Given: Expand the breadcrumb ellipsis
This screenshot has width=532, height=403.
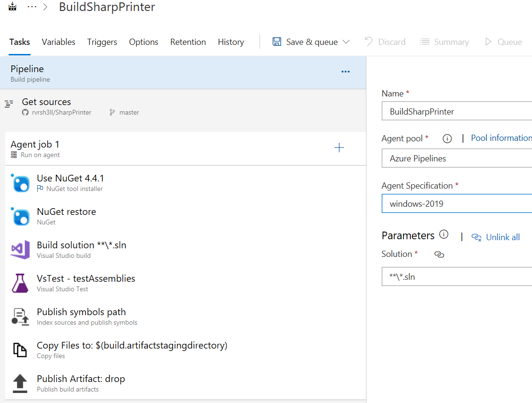Looking at the screenshot, I should tap(32, 7).
